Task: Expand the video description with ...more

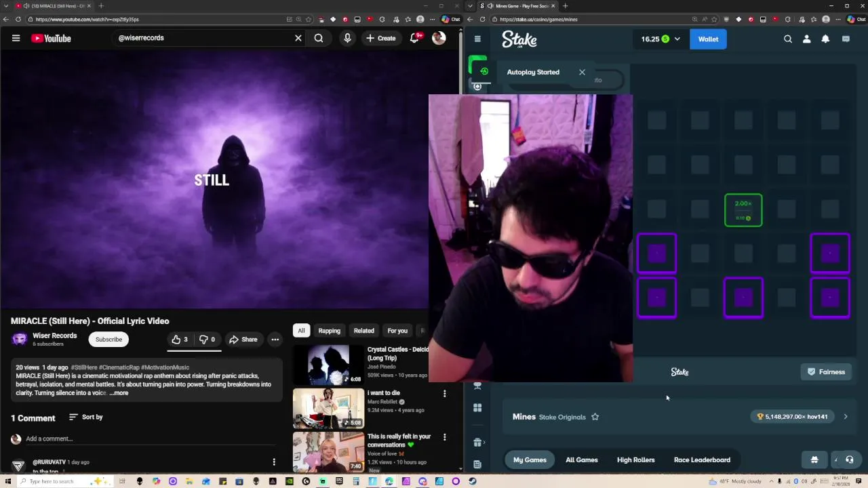Action: (x=119, y=393)
